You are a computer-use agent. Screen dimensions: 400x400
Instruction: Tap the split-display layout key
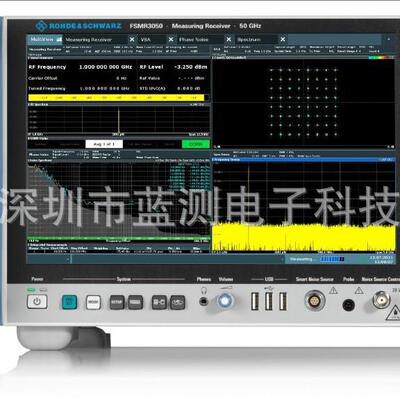pyautogui.click(x=159, y=302)
